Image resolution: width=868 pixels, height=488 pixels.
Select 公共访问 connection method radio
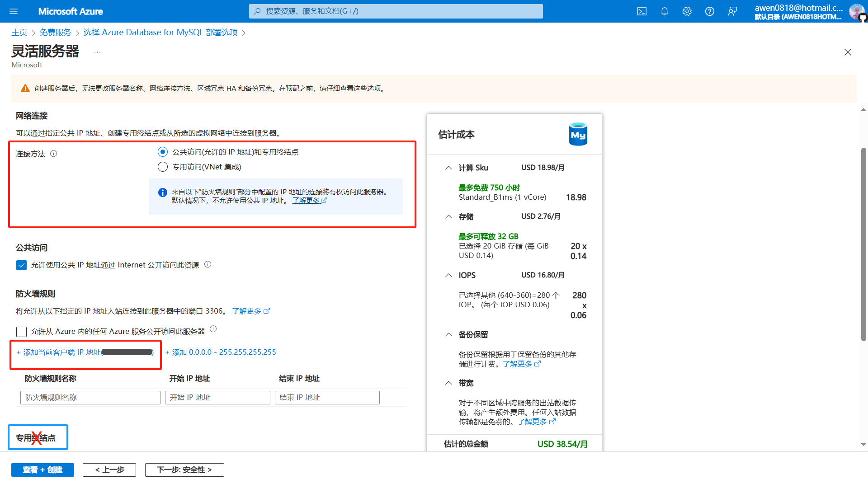click(163, 152)
